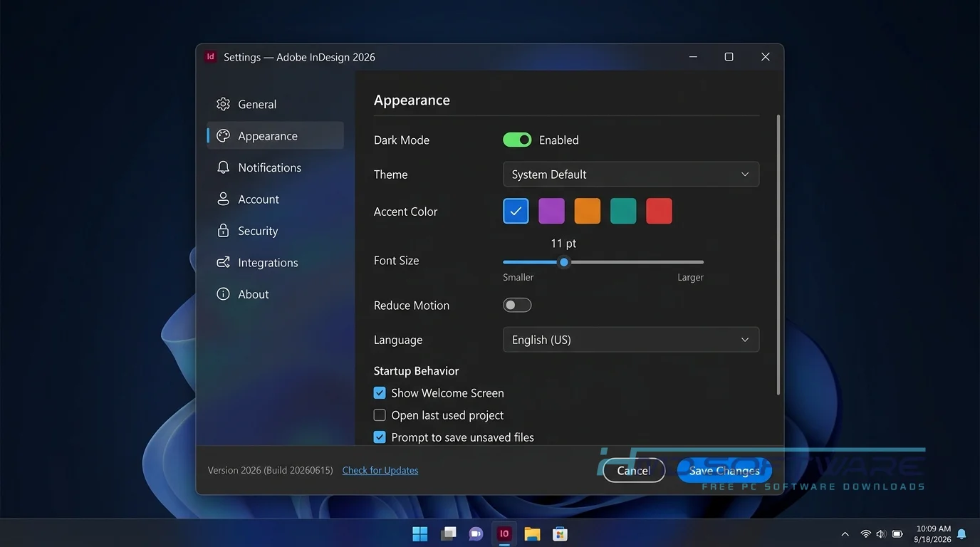Screen dimensions: 980x547
Task: Close the Settings window
Action: tap(765, 57)
